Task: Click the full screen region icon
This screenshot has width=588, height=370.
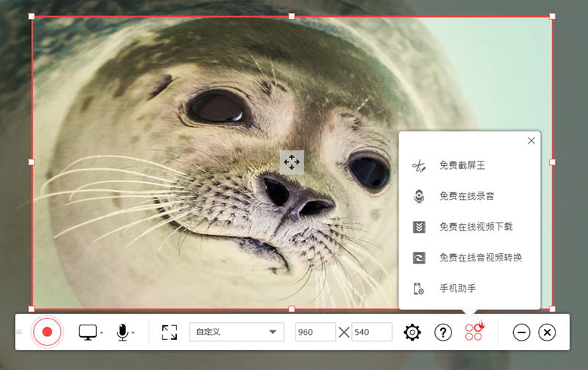Action: coord(170,332)
